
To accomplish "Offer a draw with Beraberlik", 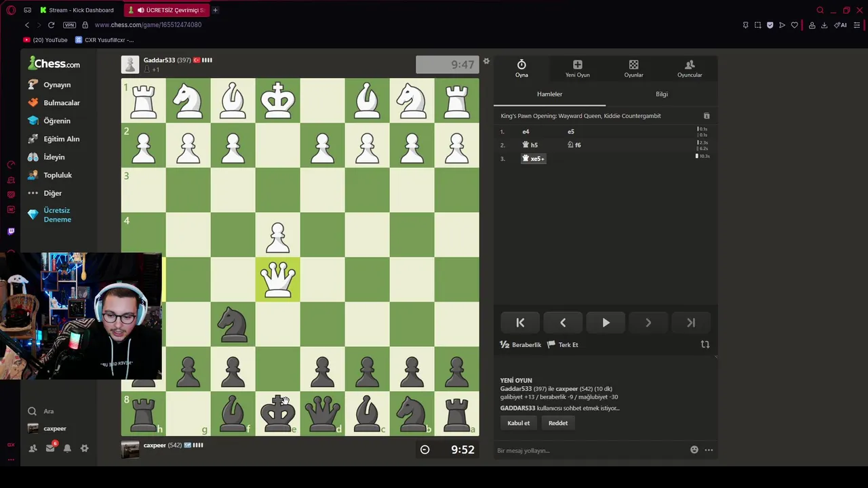I will pos(521,345).
